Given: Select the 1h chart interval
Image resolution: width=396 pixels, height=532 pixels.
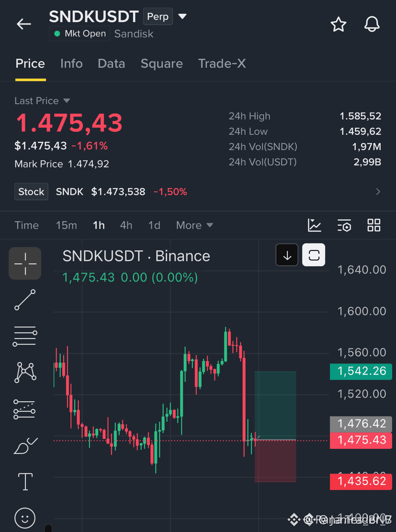Looking at the screenshot, I should coord(99,225).
